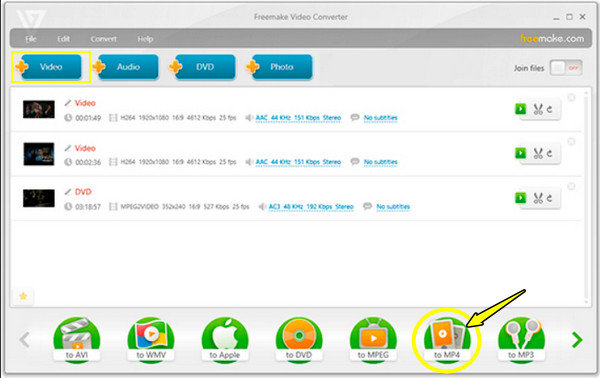Rename the 00:02:36 video with pencil icon
The image size is (600, 378).
click(x=68, y=148)
